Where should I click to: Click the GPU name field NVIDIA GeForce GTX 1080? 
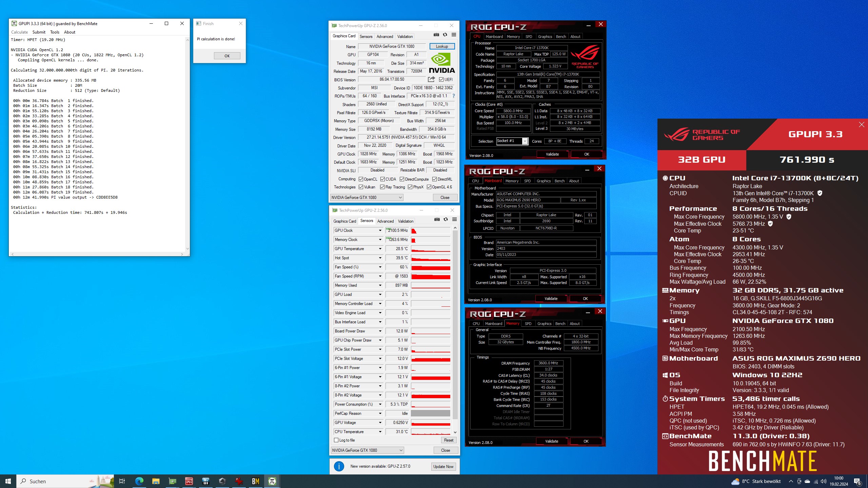click(392, 46)
